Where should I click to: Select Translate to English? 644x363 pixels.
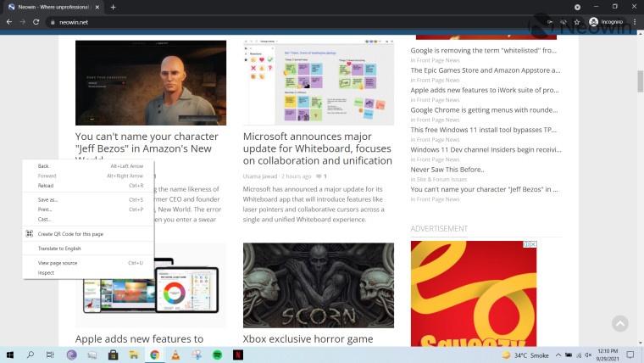click(88, 249)
